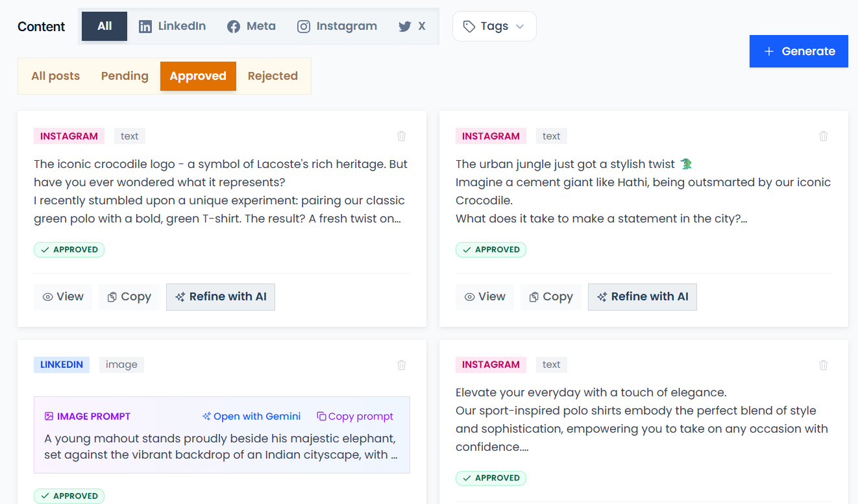Click text type tag on urban jungle post
The height and width of the screenshot is (504, 858).
[x=552, y=136]
